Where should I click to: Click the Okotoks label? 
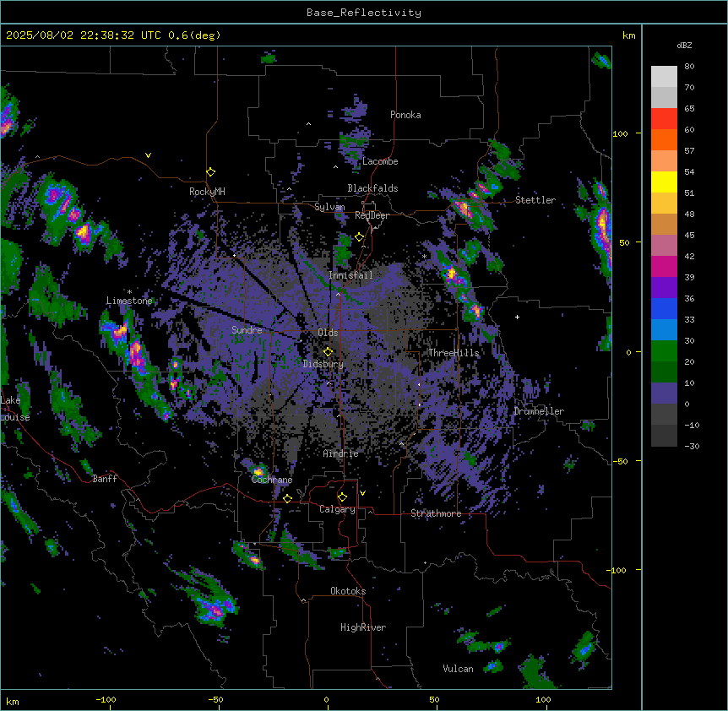click(348, 591)
